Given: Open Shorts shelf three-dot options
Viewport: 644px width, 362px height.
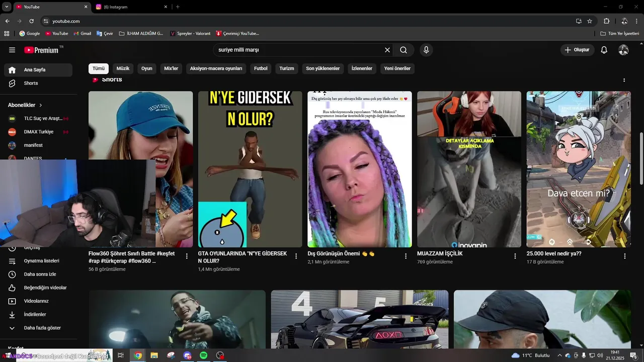Looking at the screenshot, I should (x=624, y=80).
